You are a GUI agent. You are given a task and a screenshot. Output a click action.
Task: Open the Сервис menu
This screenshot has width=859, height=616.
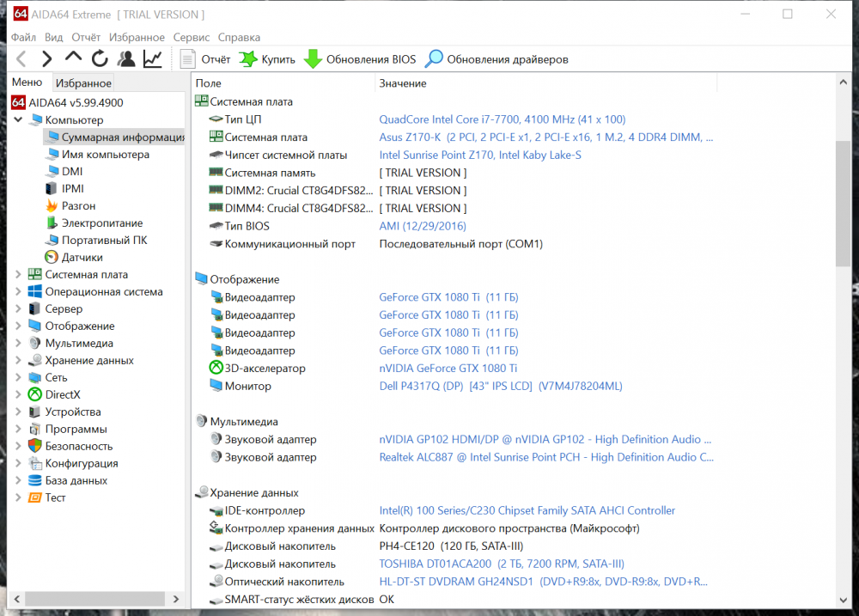[x=191, y=37]
